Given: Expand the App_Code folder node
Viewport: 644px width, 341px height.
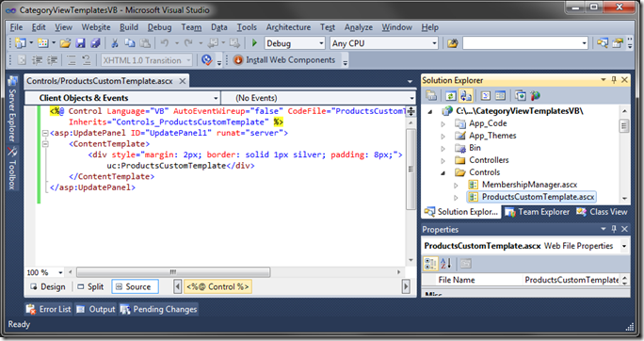Looking at the screenshot, I should [443, 123].
